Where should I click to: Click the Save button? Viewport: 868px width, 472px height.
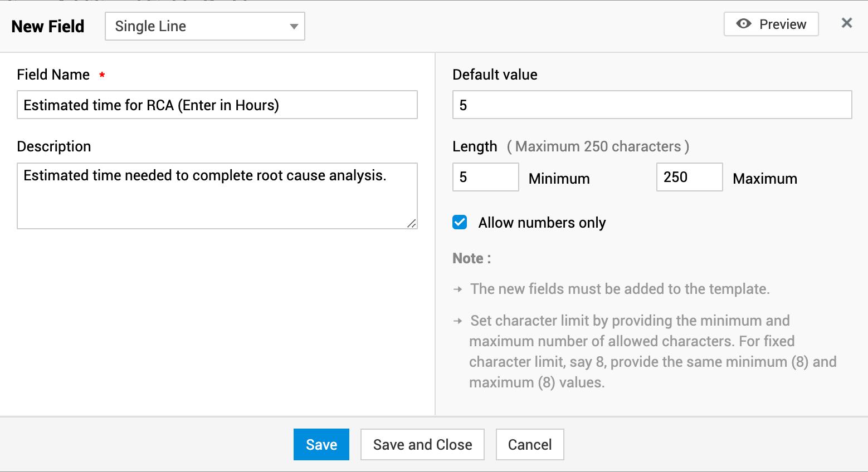click(321, 444)
